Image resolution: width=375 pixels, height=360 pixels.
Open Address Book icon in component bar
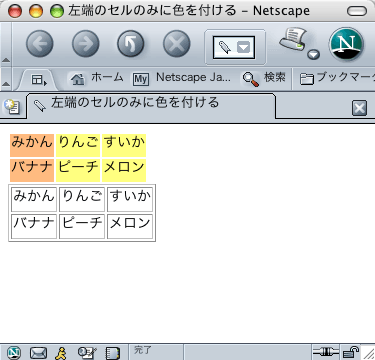coord(112,353)
